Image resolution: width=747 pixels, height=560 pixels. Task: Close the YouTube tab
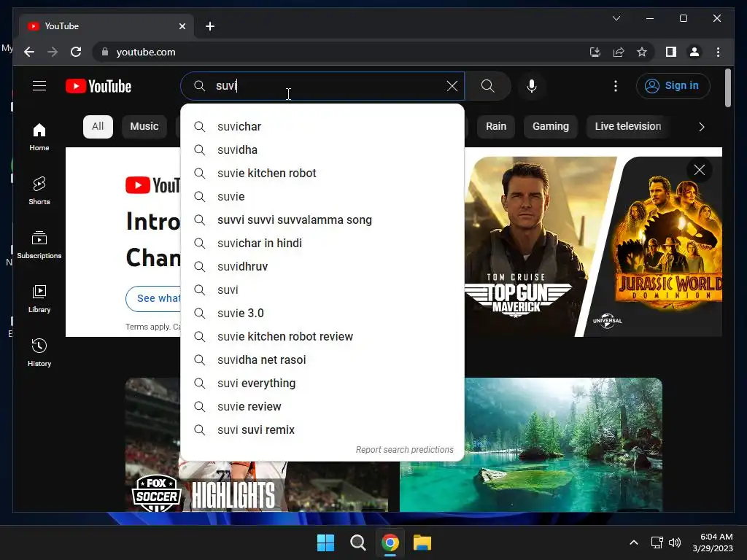point(182,26)
